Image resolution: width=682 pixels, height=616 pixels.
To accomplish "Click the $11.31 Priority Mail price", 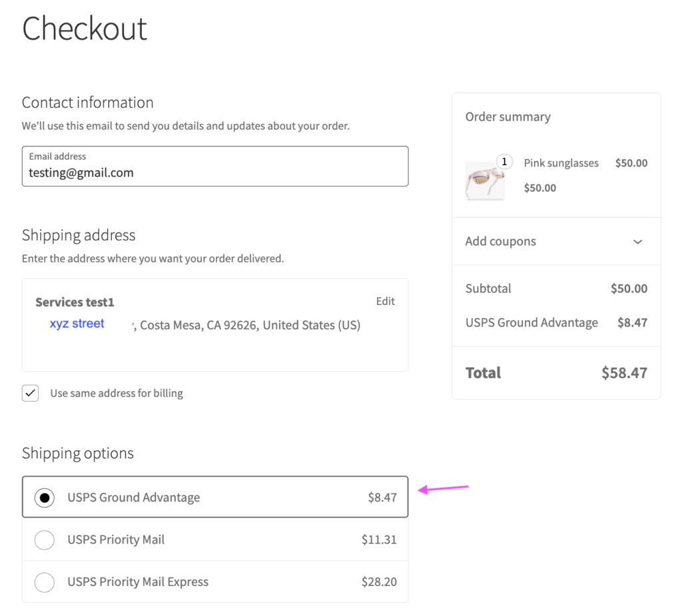I will click(x=378, y=539).
